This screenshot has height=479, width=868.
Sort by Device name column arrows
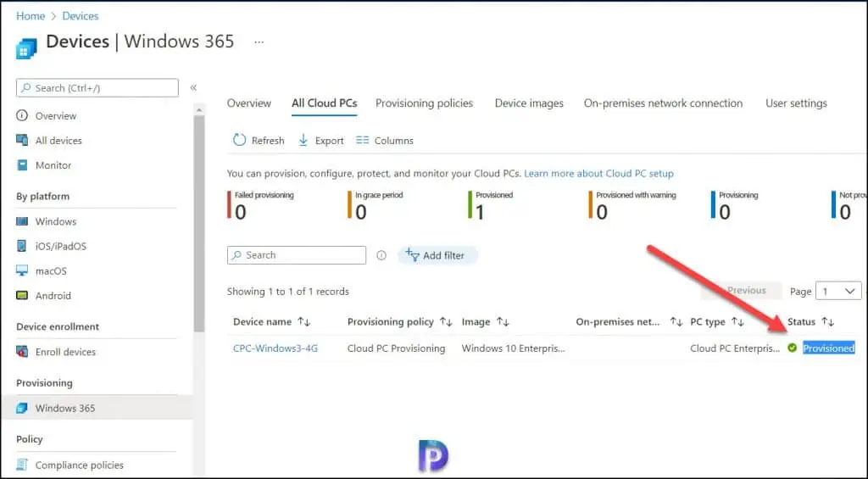[304, 321]
